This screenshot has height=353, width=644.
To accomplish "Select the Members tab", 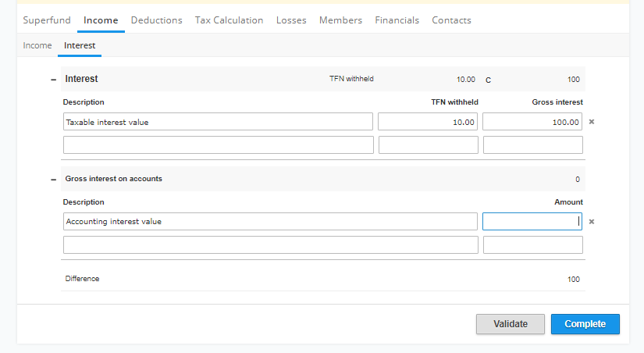I will [340, 20].
